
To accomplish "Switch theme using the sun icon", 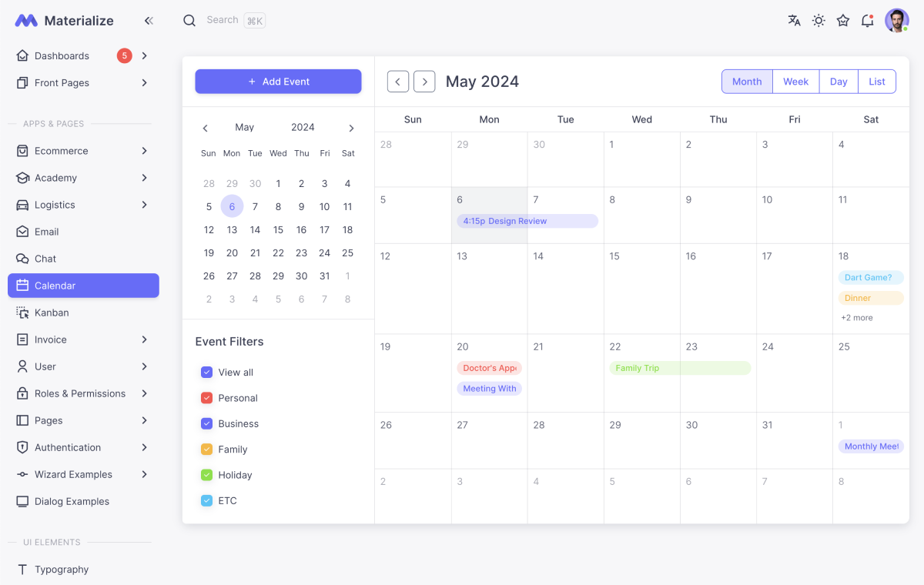I will [819, 20].
